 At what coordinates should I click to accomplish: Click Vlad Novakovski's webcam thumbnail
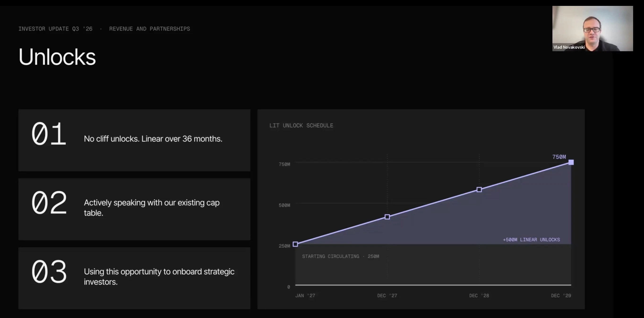click(x=592, y=29)
